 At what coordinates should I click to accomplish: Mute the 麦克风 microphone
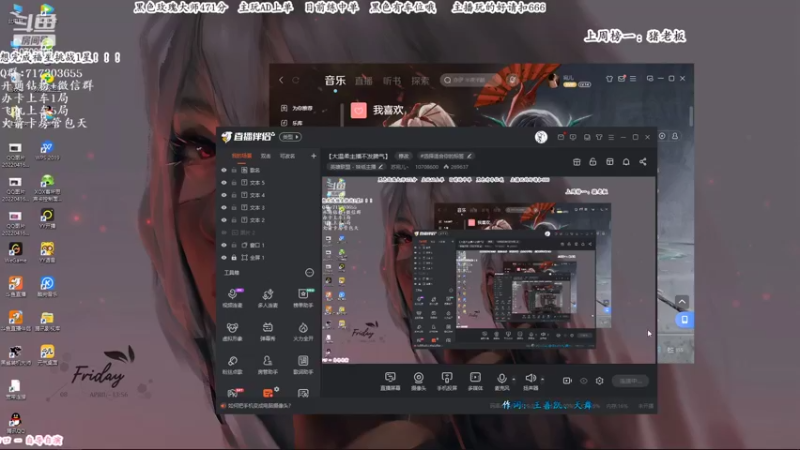click(x=502, y=381)
